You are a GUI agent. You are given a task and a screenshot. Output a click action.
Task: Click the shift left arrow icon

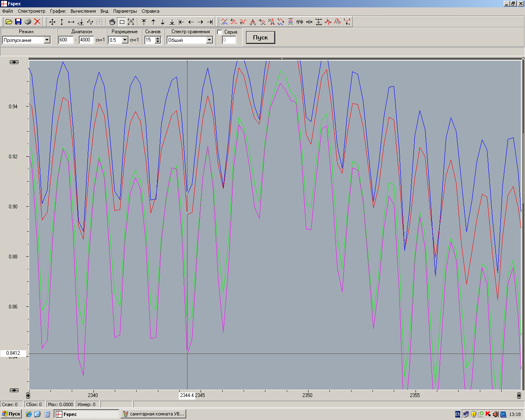coord(191,22)
